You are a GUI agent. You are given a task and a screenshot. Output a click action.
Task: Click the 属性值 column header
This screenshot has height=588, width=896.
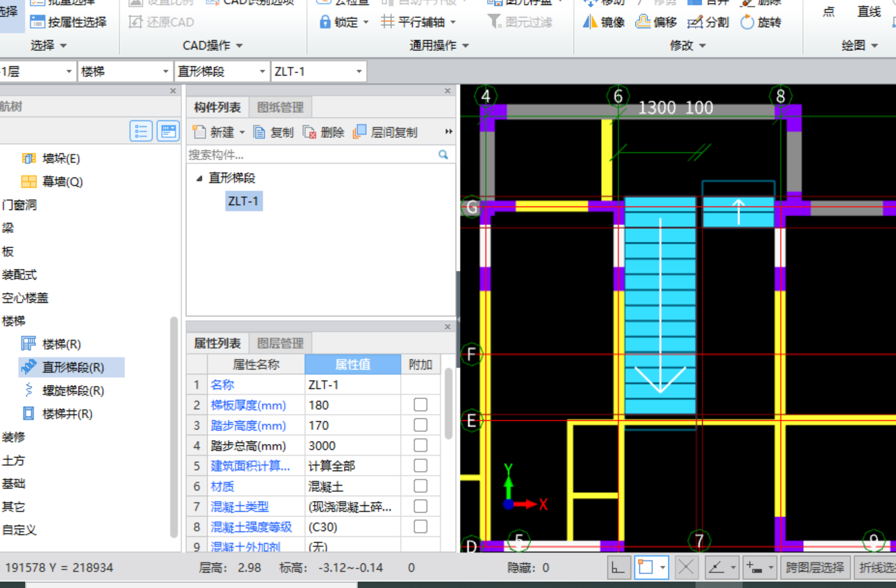tap(353, 364)
